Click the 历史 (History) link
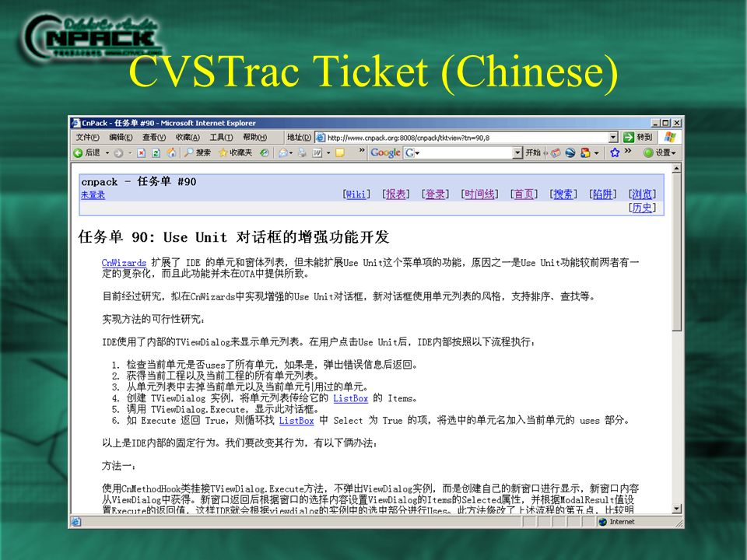This screenshot has height=560, width=747. (642, 208)
